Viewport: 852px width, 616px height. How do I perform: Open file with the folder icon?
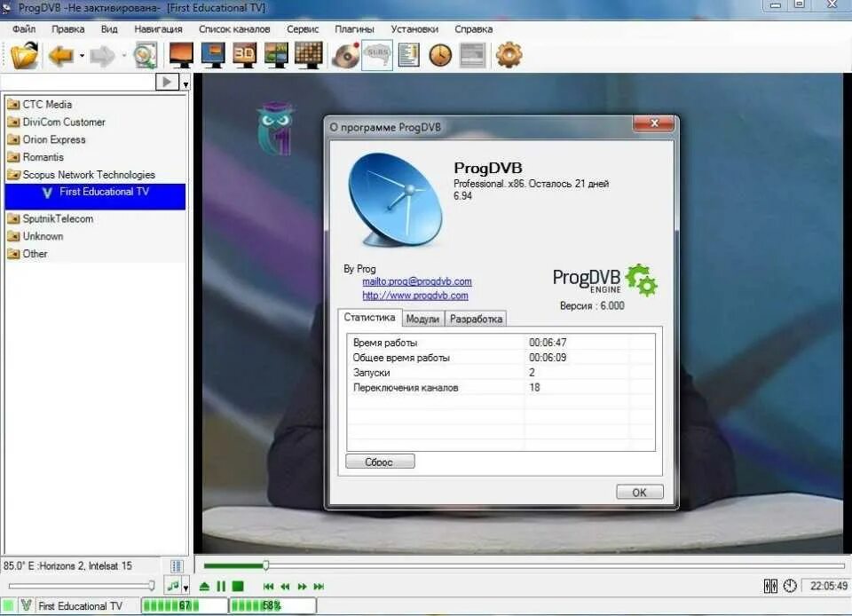click(24, 55)
